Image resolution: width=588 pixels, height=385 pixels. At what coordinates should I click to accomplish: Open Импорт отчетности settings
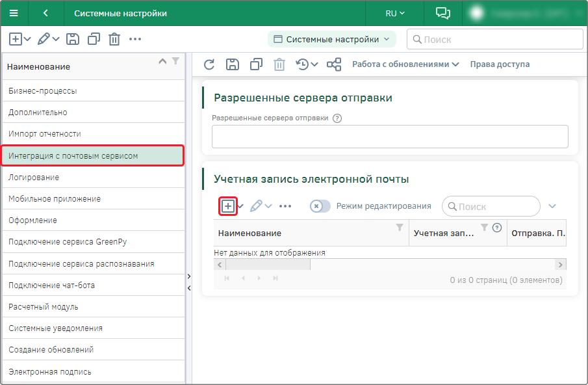tap(94, 133)
